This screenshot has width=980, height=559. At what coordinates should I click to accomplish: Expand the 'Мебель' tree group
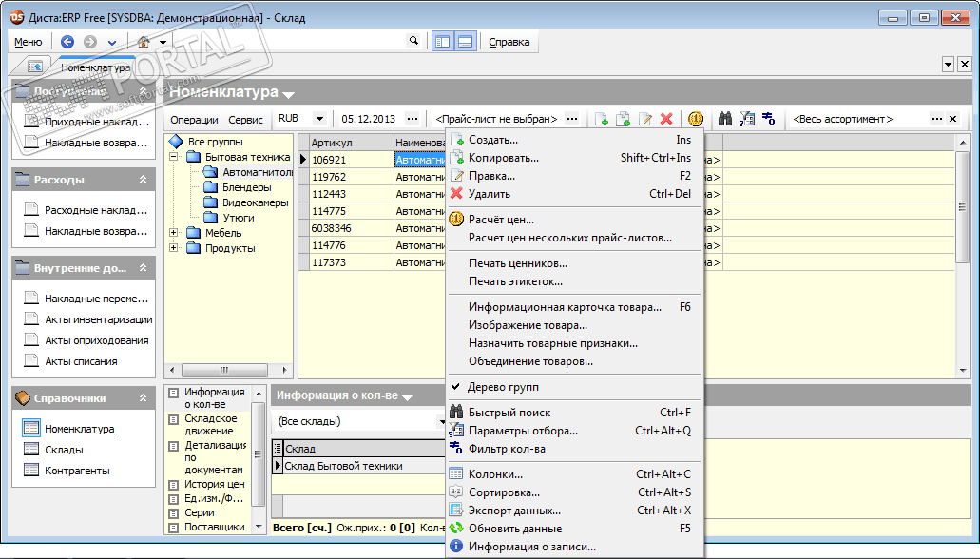pos(173,233)
